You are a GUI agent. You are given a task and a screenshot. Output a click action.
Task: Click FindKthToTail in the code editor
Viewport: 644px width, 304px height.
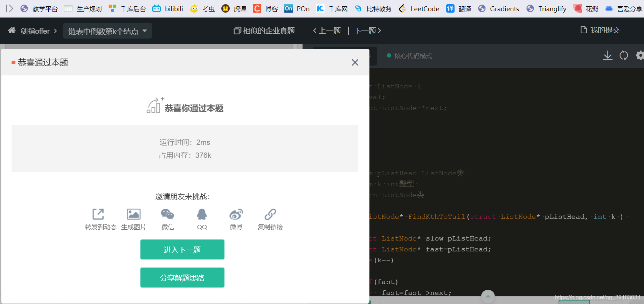click(x=437, y=217)
